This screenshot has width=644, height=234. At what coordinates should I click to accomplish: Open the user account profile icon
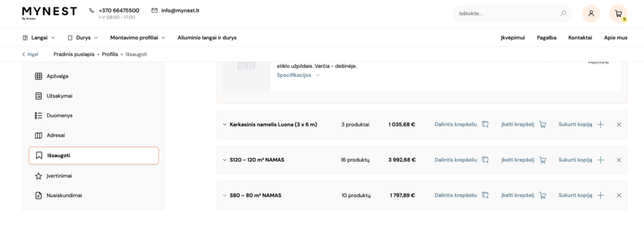click(591, 13)
